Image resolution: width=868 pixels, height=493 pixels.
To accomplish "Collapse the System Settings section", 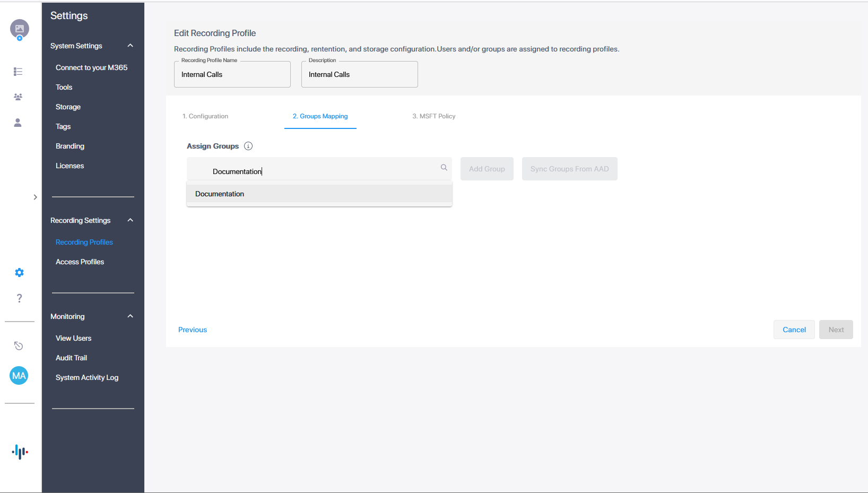I will pyautogui.click(x=130, y=46).
